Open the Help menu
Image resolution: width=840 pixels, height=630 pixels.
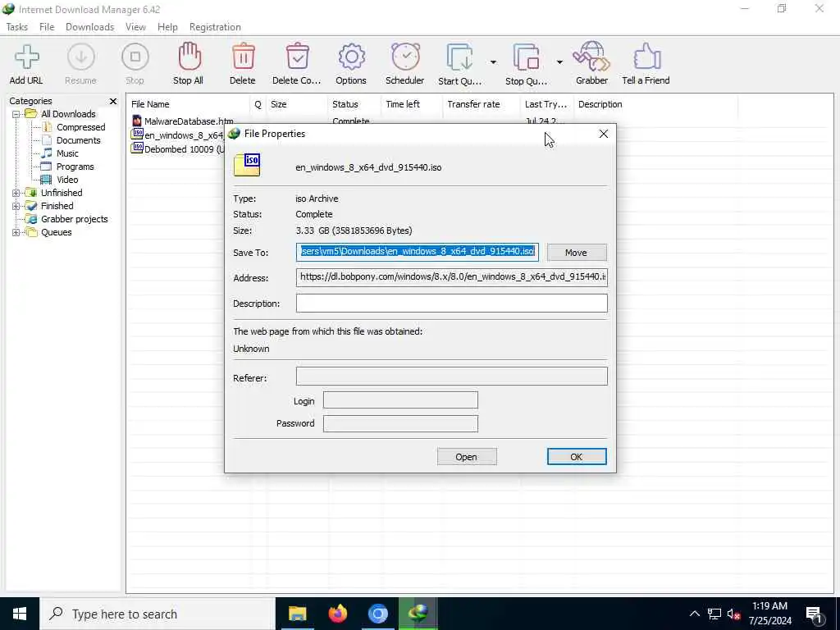coord(167,27)
